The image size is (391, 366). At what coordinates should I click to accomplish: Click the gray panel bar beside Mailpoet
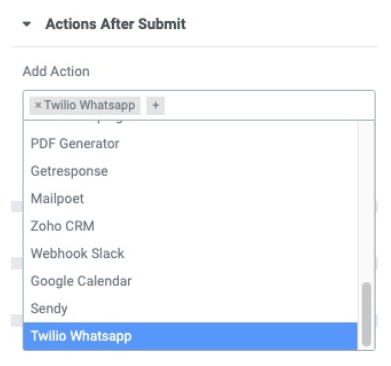pos(17,207)
